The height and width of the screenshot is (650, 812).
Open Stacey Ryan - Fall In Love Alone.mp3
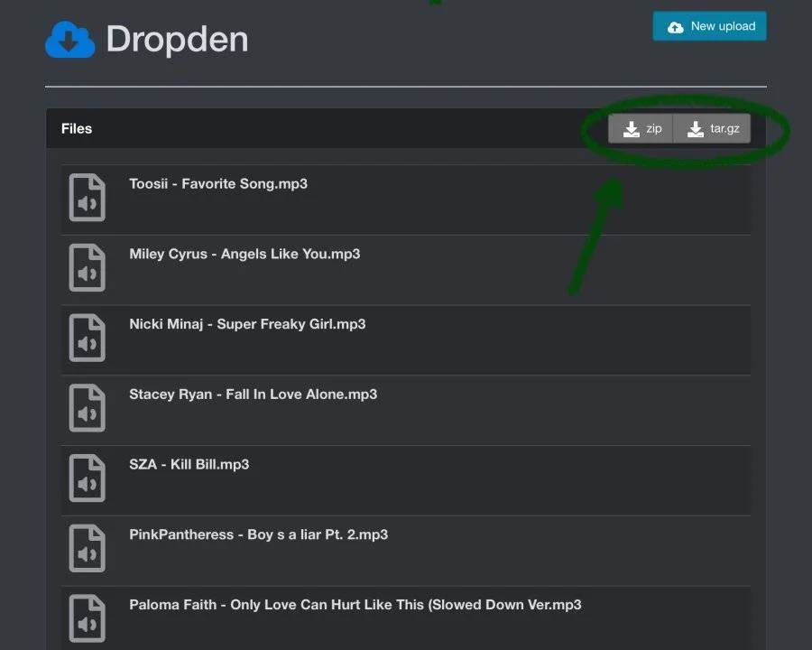[254, 395]
